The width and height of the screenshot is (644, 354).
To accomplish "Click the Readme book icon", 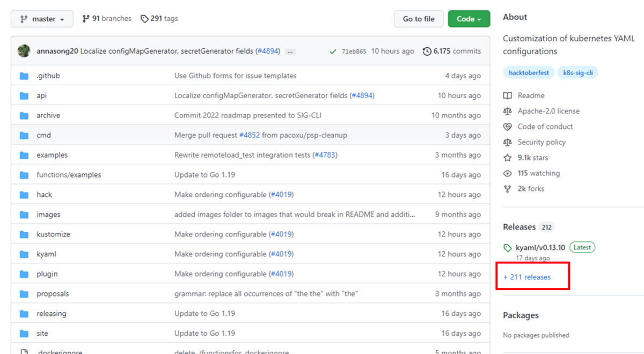I will click(508, 95).
